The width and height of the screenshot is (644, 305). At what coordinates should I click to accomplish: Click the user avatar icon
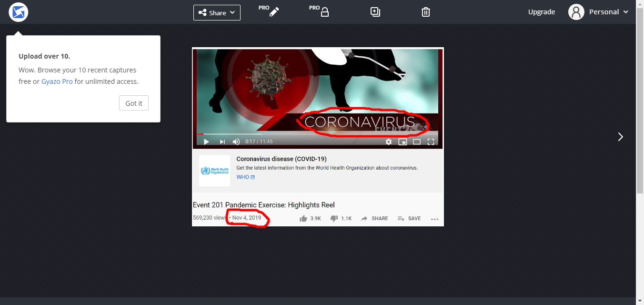[576, 12]
